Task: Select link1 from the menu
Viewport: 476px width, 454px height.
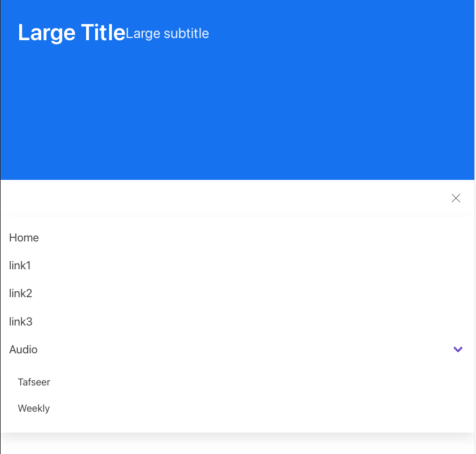Action: pyautogui.click(x=20, y=266)
